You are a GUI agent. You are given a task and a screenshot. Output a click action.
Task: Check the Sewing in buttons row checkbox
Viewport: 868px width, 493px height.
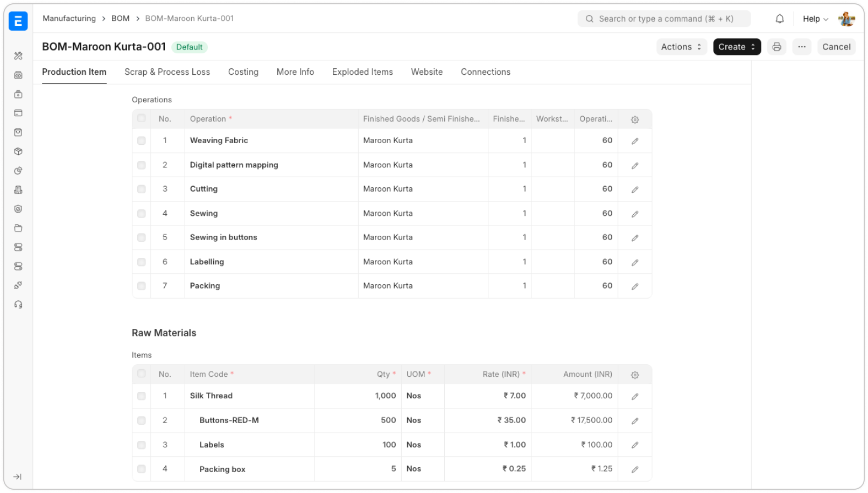tap(141, 237)
